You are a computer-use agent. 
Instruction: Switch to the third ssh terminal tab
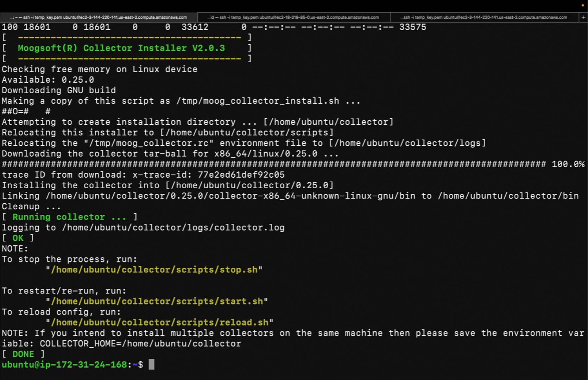(485, 17)
